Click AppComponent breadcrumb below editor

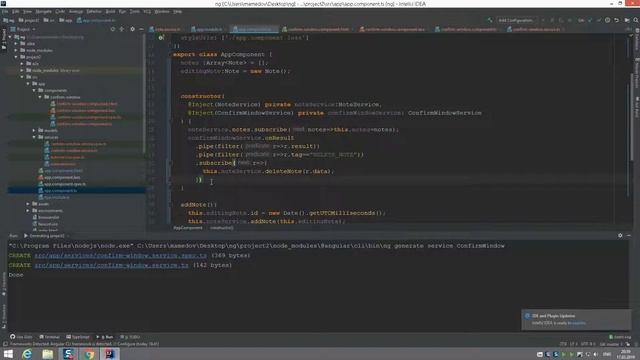click(188, 228)
